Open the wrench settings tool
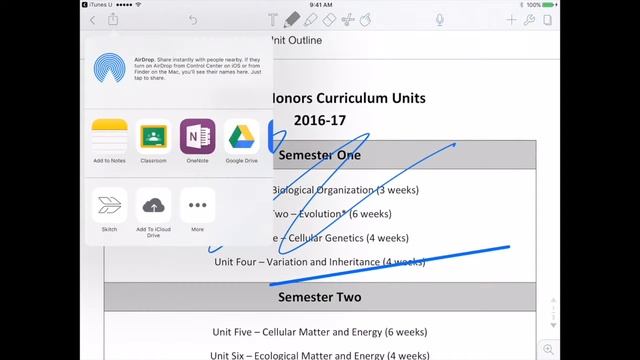Viewport: 640px width, 360px height. 529,20
